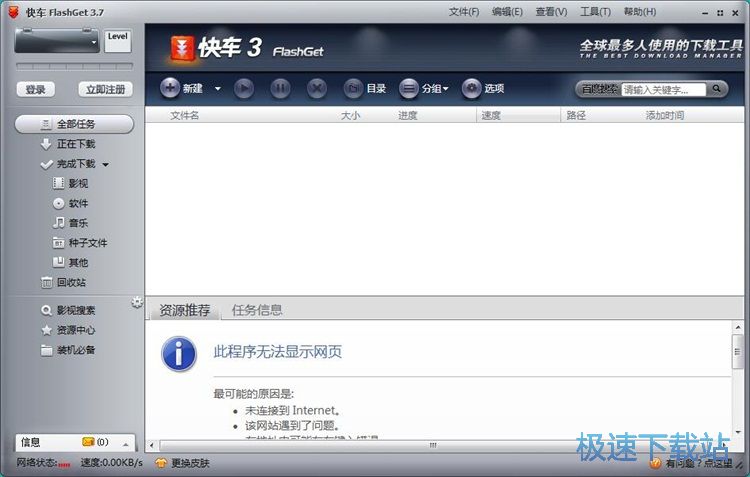750x477 pixels.
Task: Click the 此程序无法显示网页 heading
Action: (x=277, y=352)
